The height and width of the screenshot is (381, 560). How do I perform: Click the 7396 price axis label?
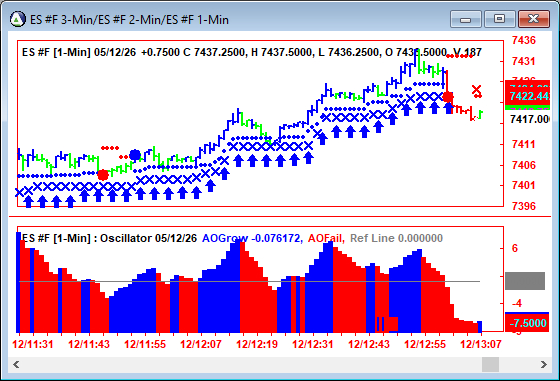pyautogui.click(x=524, y=206)
